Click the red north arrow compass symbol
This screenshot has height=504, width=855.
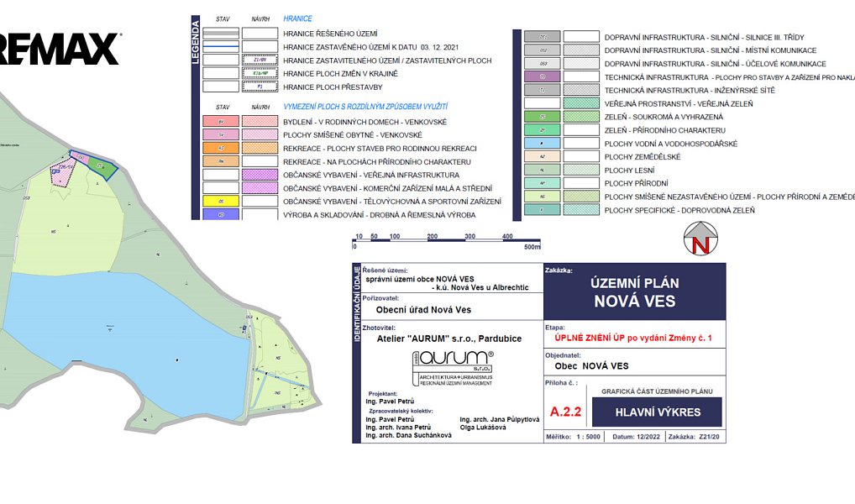pyautogui.click(x=700, y=239)
